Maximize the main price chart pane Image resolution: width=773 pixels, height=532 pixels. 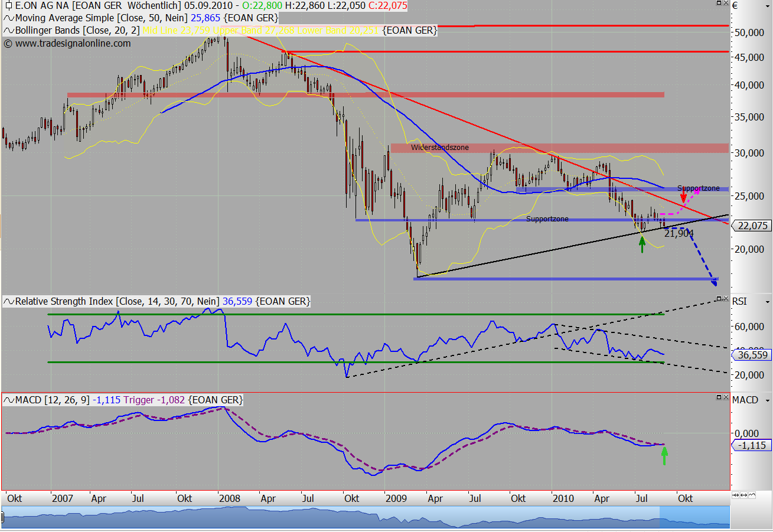click(x=719, y=3)
